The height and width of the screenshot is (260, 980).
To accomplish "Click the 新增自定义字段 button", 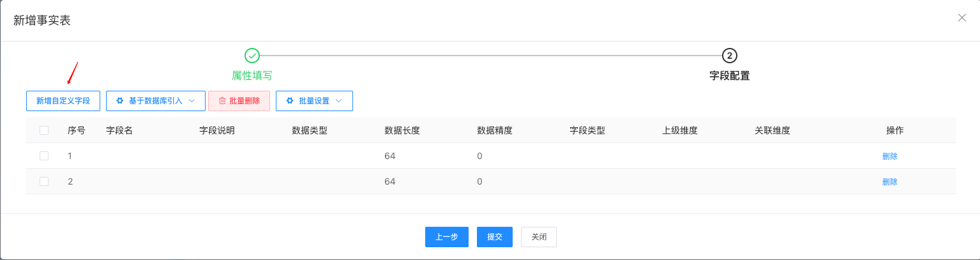I will click(x=63, y=101).
